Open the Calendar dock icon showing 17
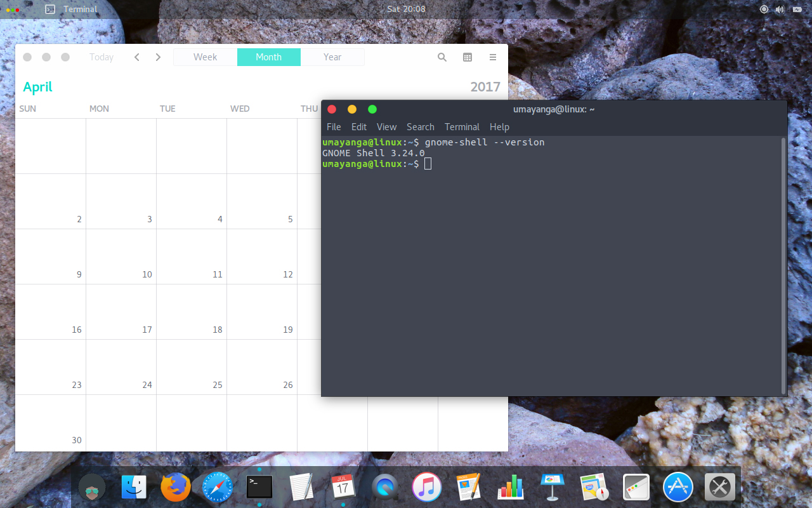The height and width of the screenshot is (508, 812). (x=343, y=487)
